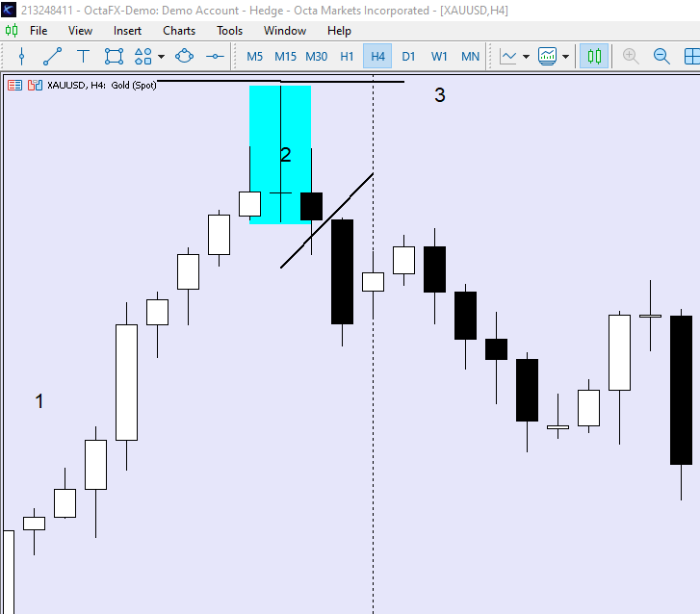Image resolution: width=700 pixels, height=614 pixels.
Task: Switch to M5 timeframe
Action: pos(254,57)
